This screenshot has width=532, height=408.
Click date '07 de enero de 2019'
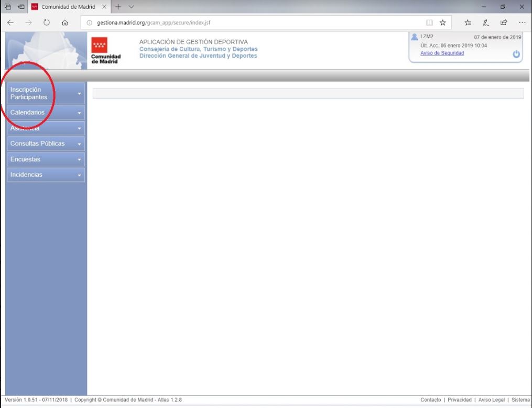[497, 37]
